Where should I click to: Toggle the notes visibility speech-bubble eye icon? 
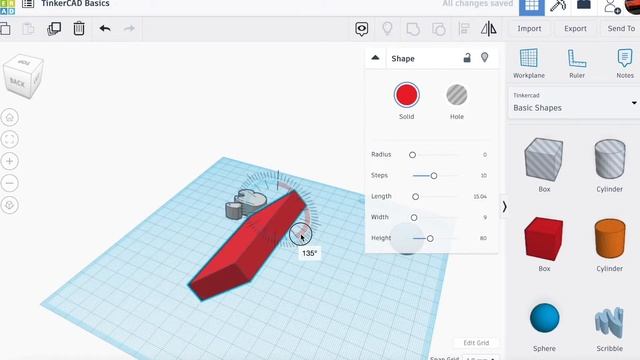[362, 29]
